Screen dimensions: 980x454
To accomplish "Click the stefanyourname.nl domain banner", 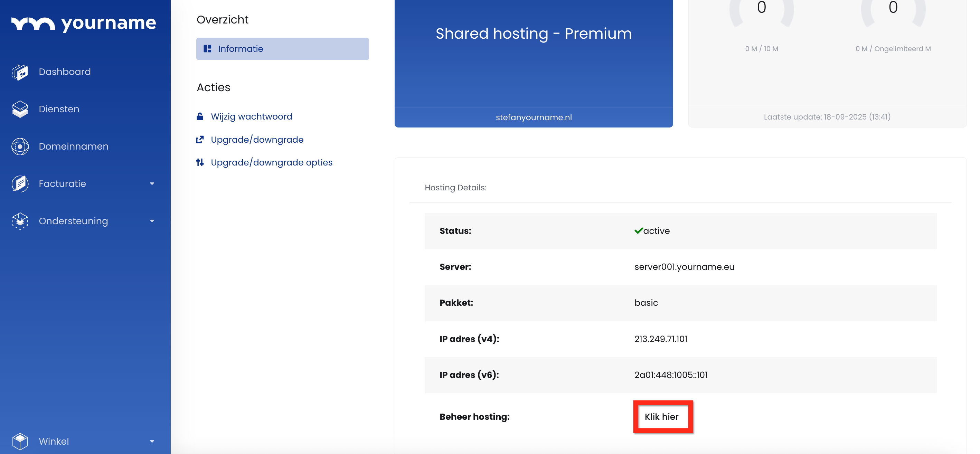I will click(x=534, y=117).
